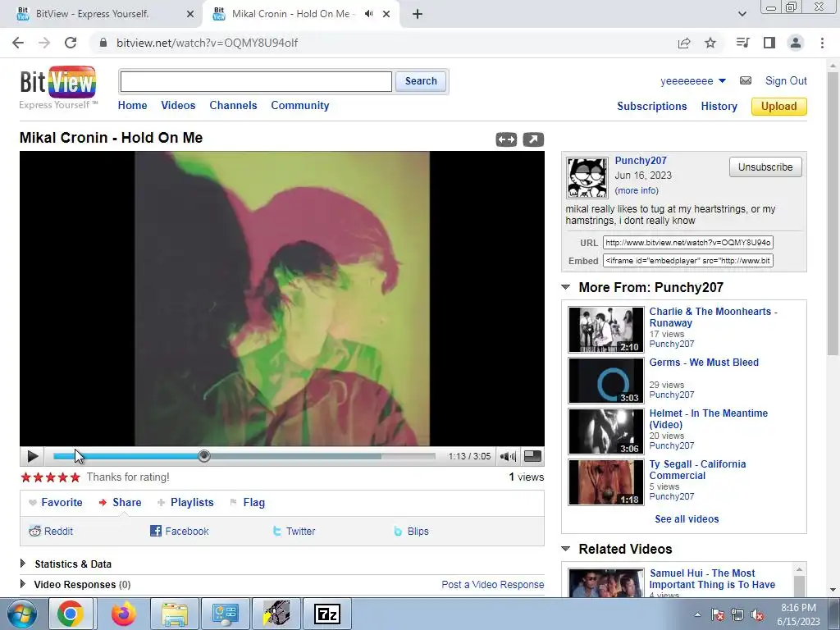Go back with browser back arrow
Image resolution: width=840 pixels, height=630 pixels.
point(18,43)
